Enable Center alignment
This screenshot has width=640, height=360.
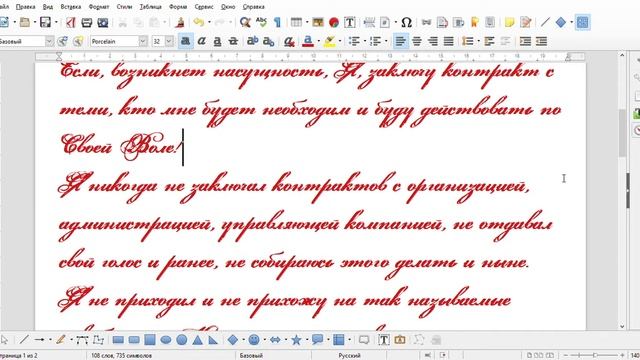tap(417, 41)
